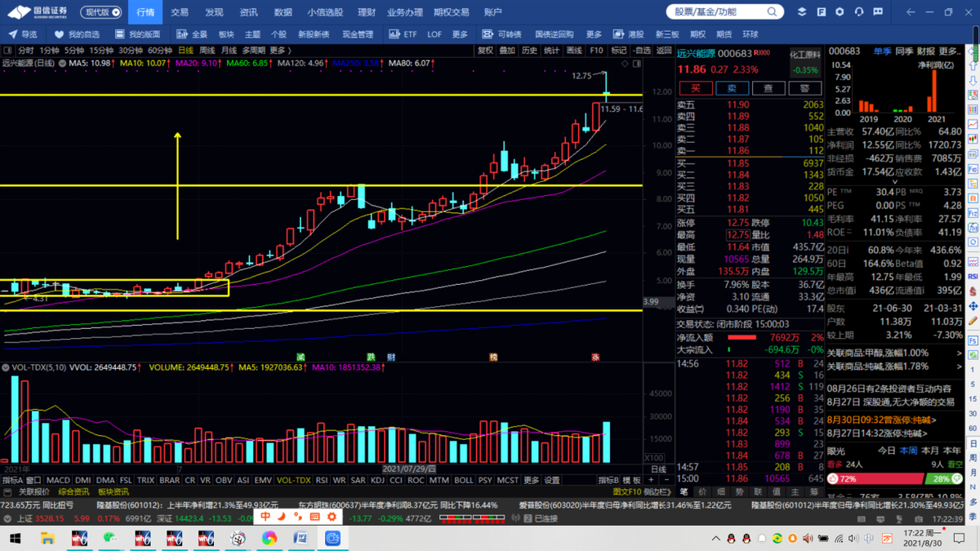Select 单季 in financial chart panel

point(882,51)
